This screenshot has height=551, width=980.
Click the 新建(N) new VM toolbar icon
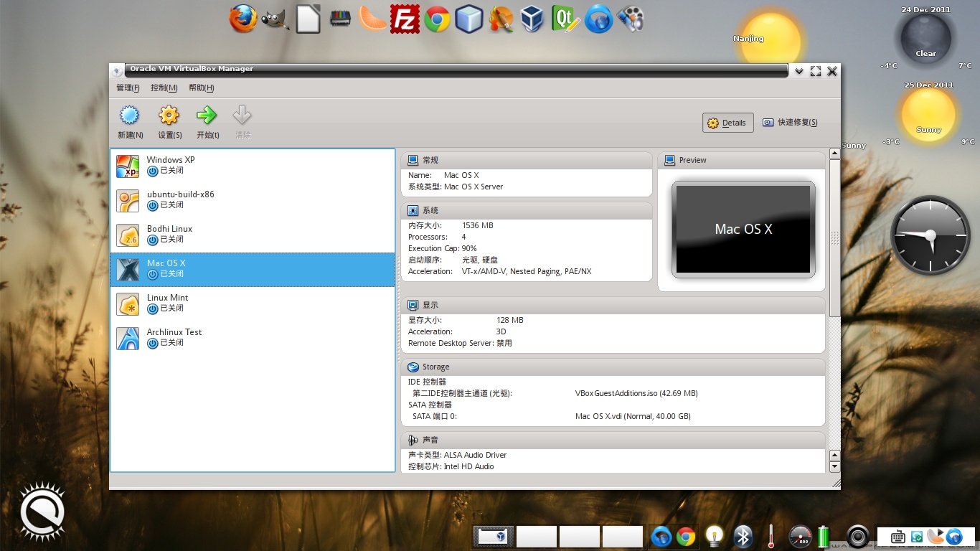129,116
